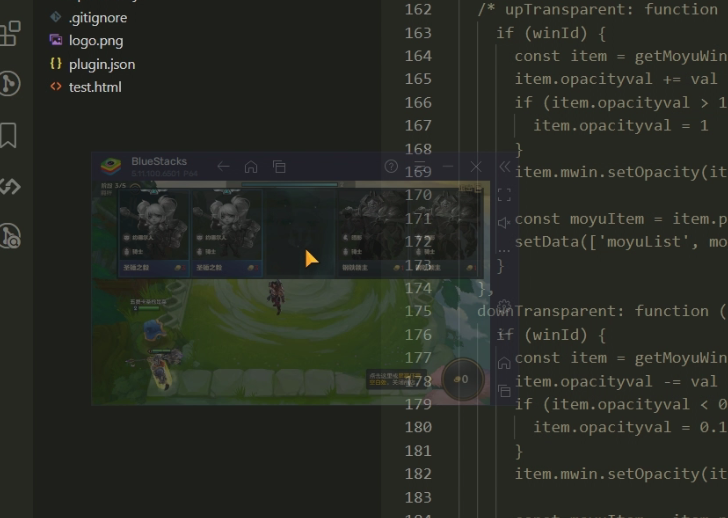The image size is (728, 518).
Task: Click the BlueStacks title text in its window
Action: tap(159, 162)
